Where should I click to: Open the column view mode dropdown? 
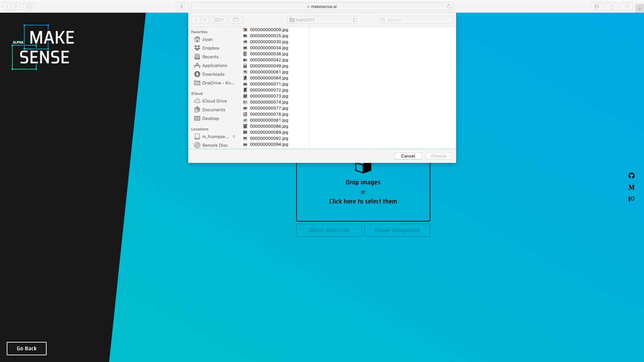[x=219, y=20]
